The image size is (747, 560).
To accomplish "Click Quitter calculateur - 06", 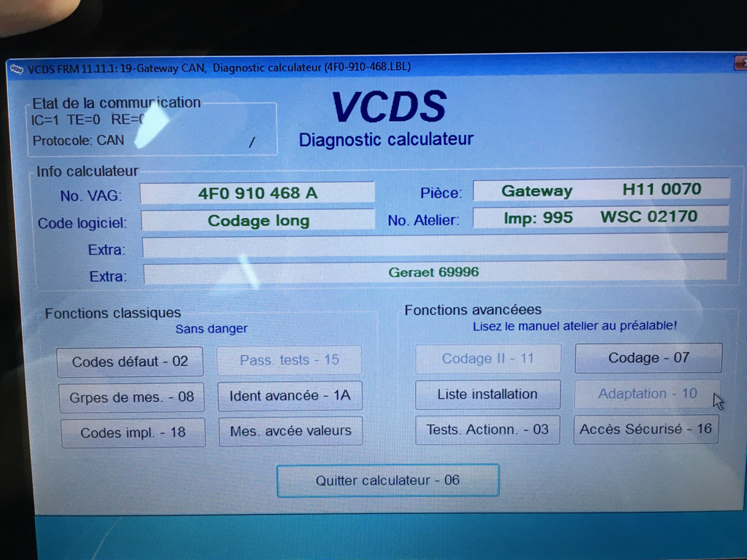I will coord(388,481).
